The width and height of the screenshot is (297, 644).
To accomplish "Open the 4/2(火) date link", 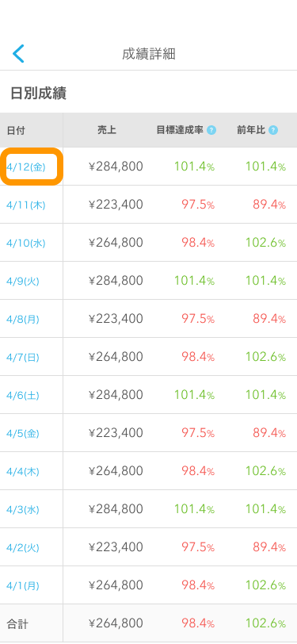I will (23, 548).
